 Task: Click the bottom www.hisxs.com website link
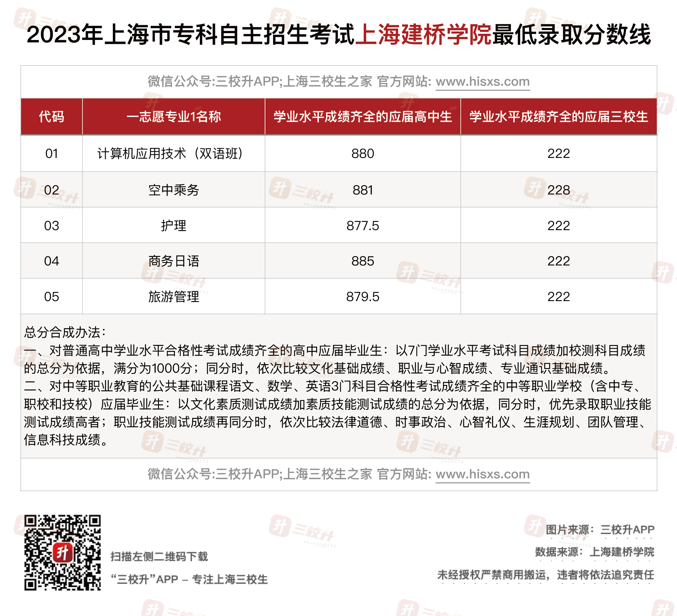pos(483,474)
